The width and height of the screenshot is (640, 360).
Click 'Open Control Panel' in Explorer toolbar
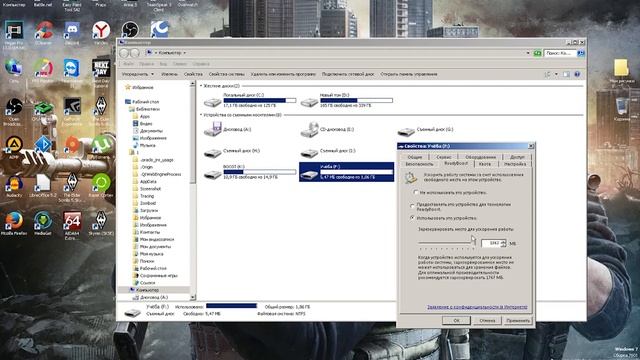pyautogui.click(x=409, y=74)
